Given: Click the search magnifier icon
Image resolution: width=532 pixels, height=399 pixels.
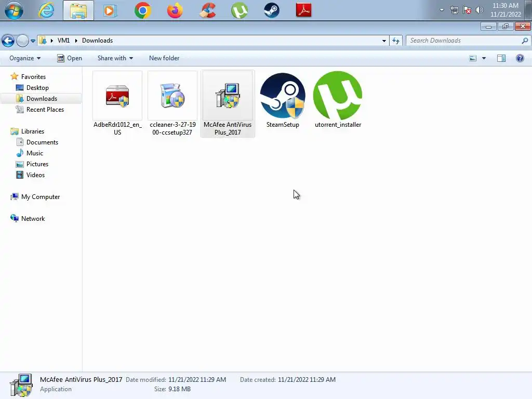Looking at the screenshot, I should pyautogui.click(x=525, y=41).
